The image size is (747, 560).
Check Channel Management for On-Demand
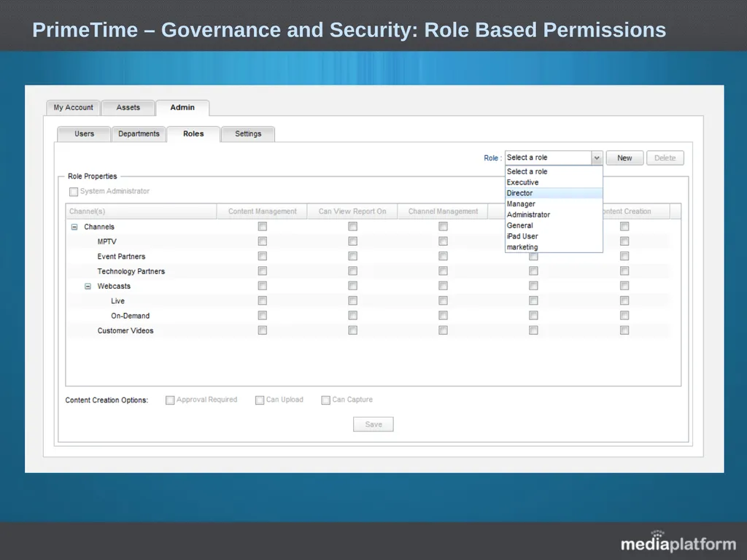[x=443, y=315]
